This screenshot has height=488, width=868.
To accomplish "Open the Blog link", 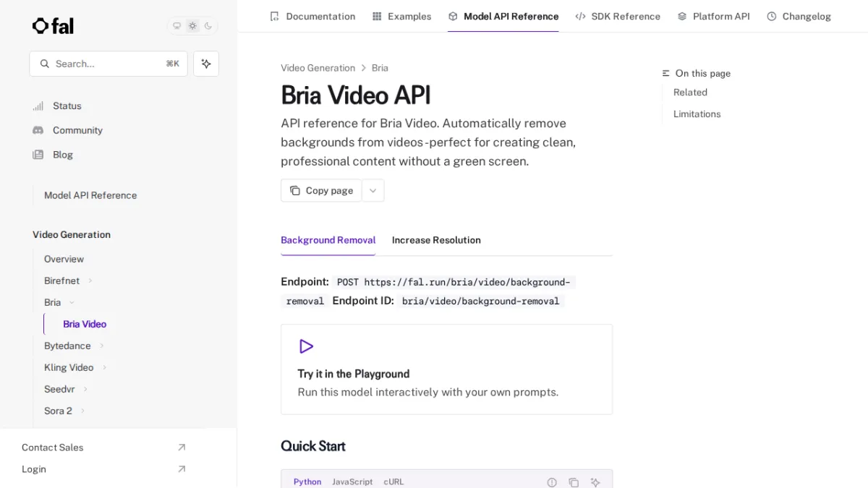I will click(x=63, y=155).
